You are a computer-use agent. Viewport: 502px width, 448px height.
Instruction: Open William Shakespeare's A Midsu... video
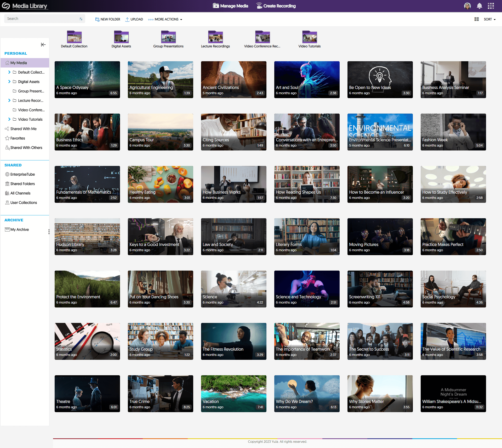point(453,394)
